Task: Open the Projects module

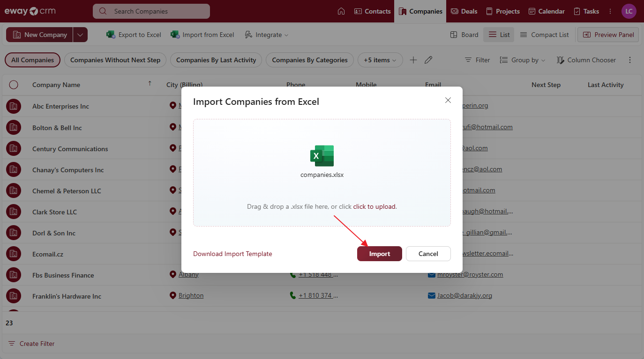Action: pos(502,11)
